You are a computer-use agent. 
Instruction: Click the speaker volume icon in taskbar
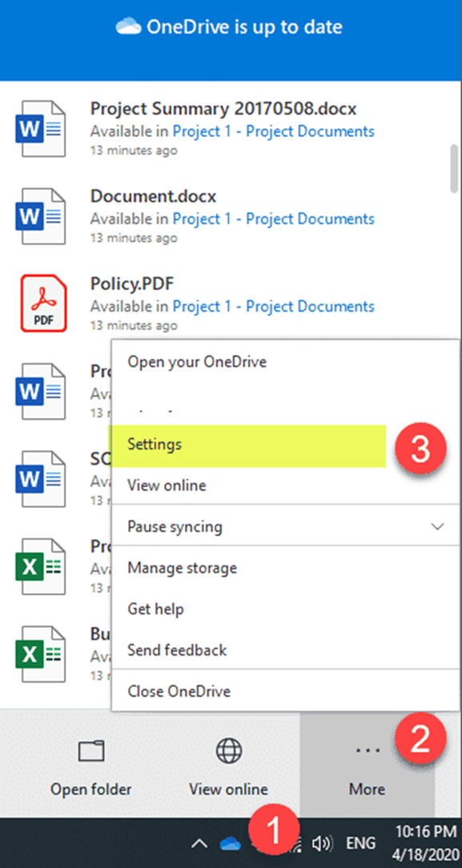click(x=322, y=842)
